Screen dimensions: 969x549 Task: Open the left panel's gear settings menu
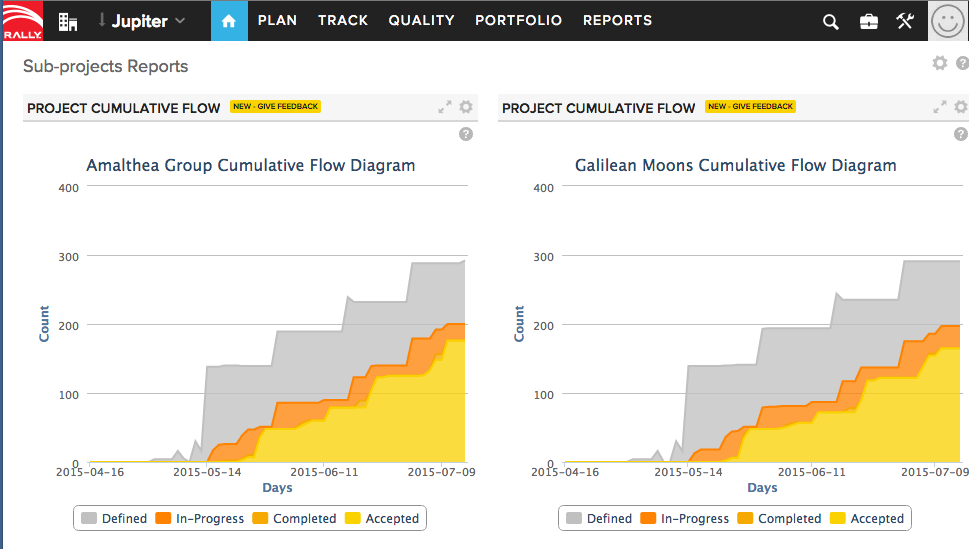466,107
